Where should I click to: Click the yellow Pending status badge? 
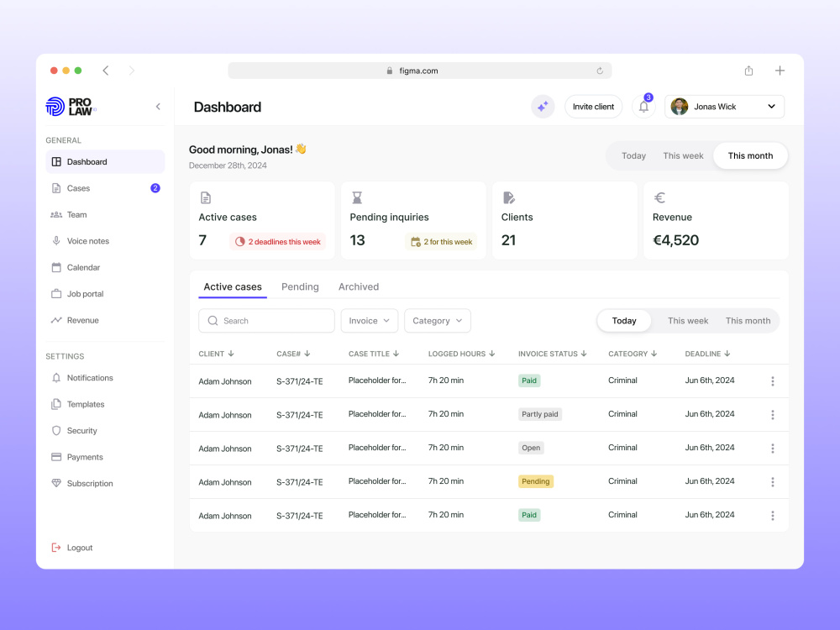click(x=536, y=481)
